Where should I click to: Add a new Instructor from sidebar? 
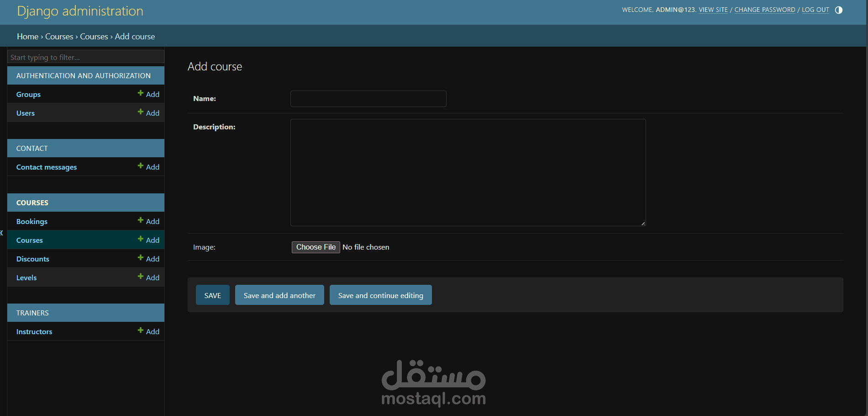point(149,331)
